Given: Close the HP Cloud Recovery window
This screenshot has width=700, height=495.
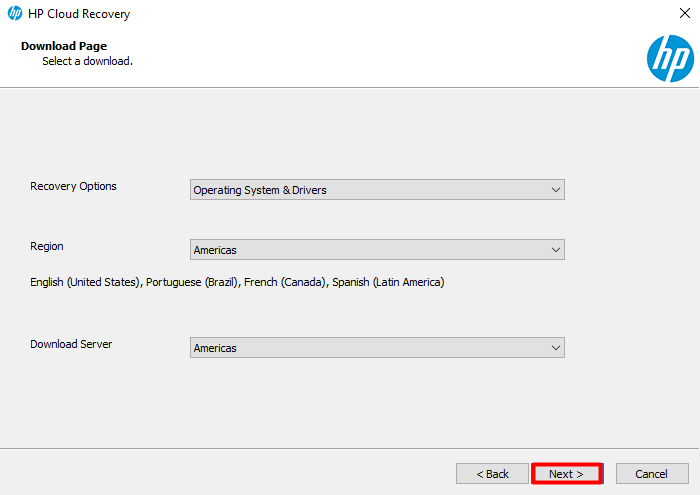Looking at the screenshot, I should (x=685, y=13).
